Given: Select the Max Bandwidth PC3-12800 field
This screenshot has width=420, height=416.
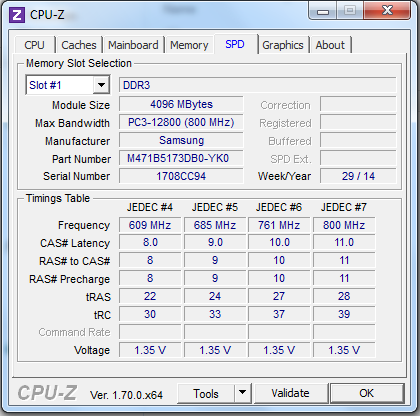Looking at the screenshot, I should click(x=181, y=122).
